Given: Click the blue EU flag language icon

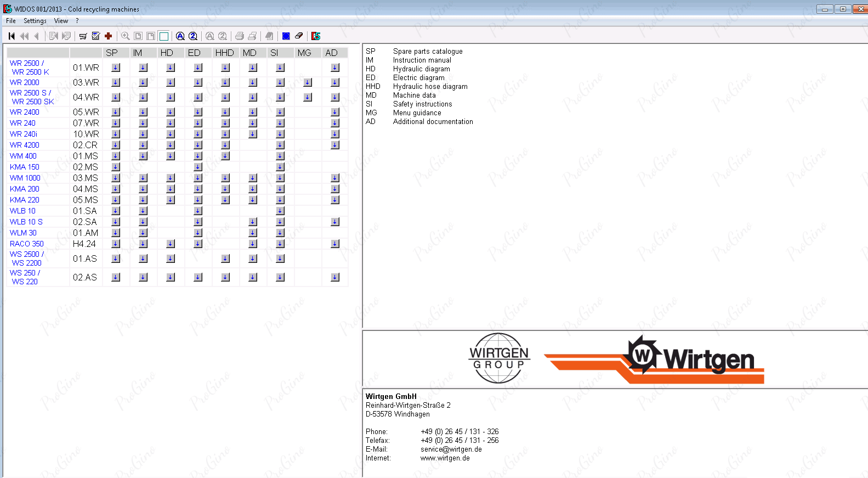Looking at the screenshot, I should pyautogui.click(x=286, y=36).
